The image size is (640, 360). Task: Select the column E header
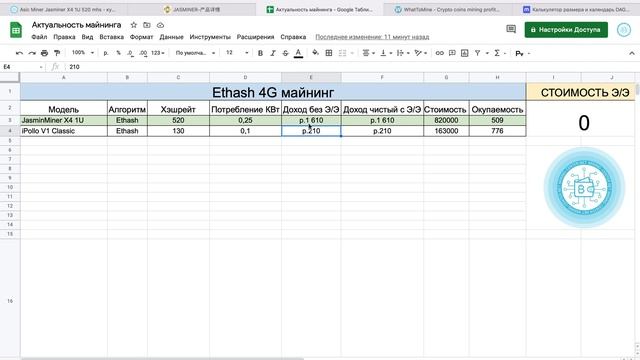[x=311, y=77]
